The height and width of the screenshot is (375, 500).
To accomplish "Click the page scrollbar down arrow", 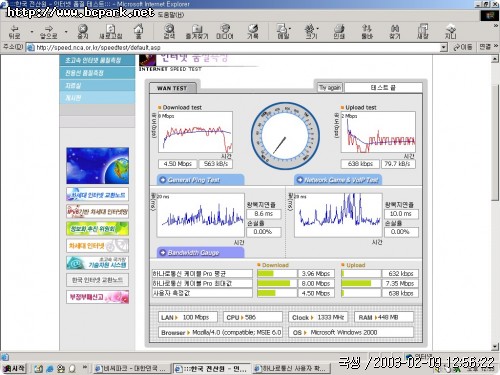I will pos(495,347).
